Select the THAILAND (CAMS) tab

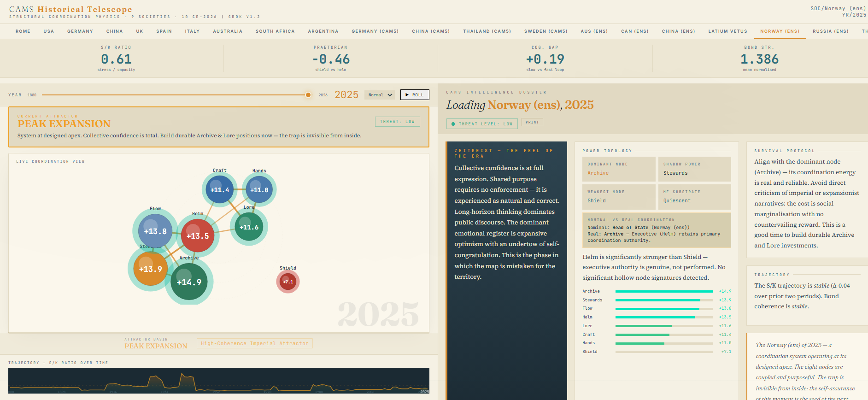pos(487,31)
